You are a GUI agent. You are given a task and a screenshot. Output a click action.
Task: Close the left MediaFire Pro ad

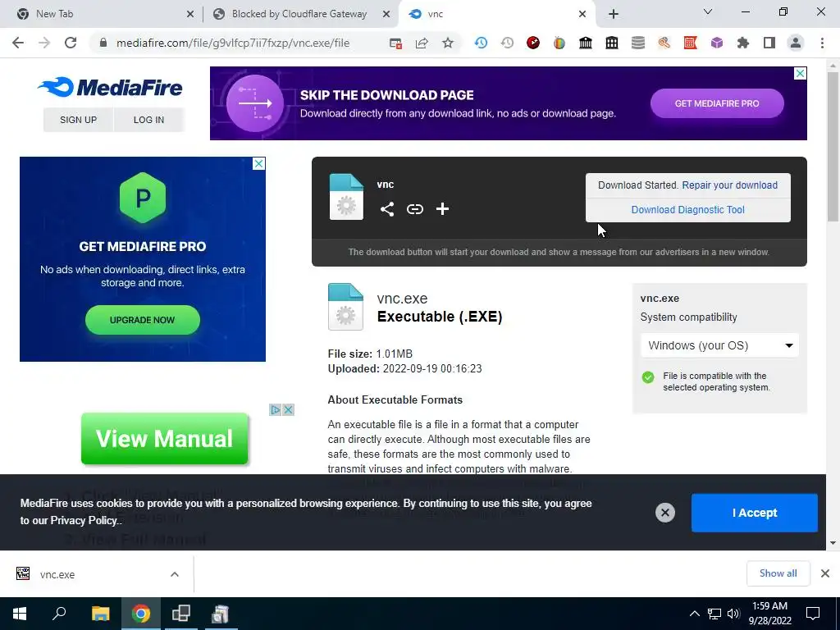point(258,163)
